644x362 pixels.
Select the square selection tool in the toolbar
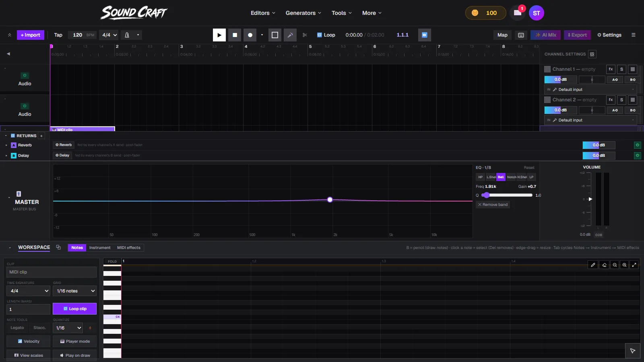pyautogui.click(x=275, y=35)
